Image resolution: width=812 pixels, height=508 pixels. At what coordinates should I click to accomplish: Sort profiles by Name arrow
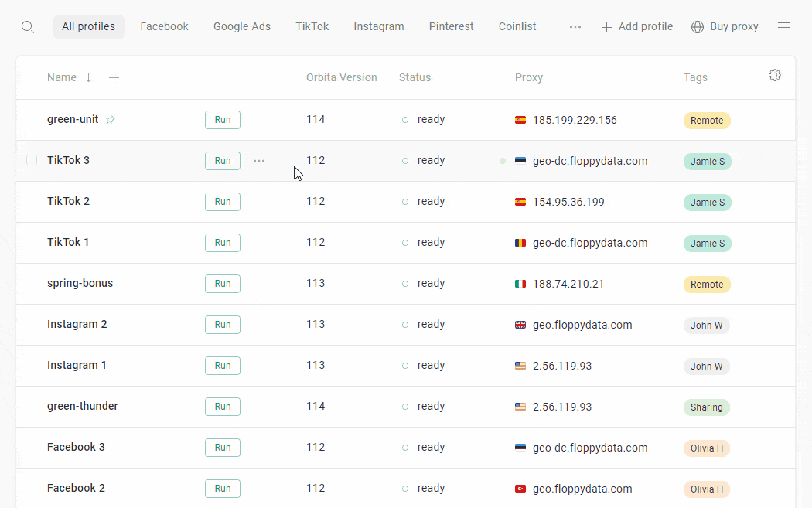89,77
